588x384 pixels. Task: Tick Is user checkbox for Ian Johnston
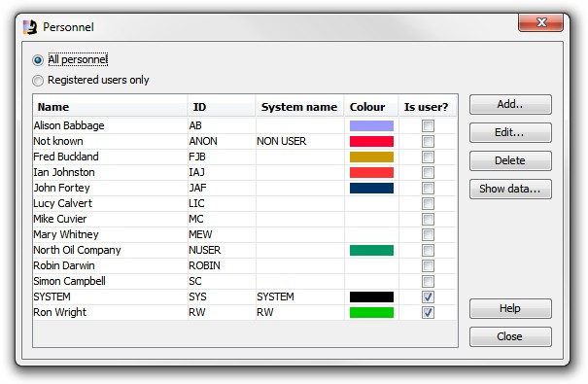tap(428, 172)
